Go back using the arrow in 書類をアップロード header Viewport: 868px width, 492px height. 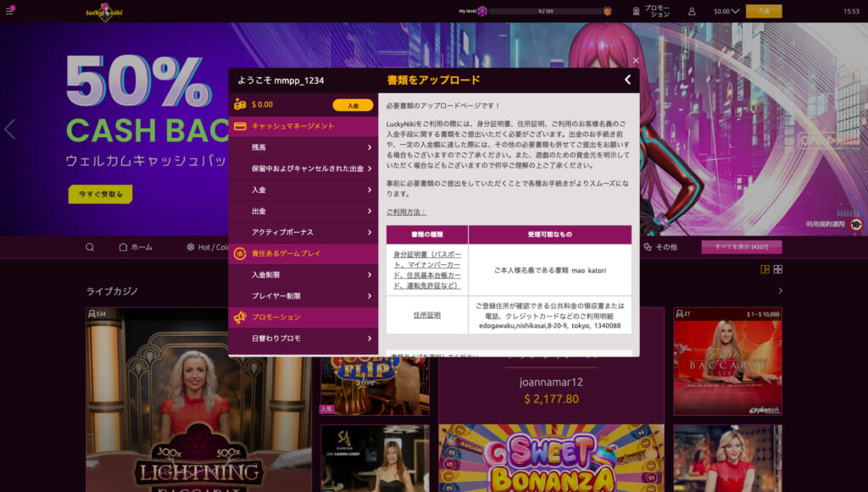point(628,80)
